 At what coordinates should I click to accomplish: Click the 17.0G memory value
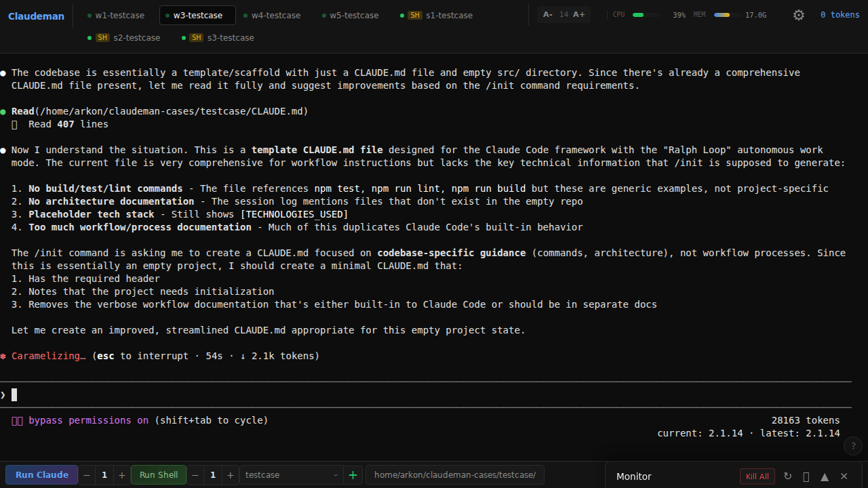(756, 15)
